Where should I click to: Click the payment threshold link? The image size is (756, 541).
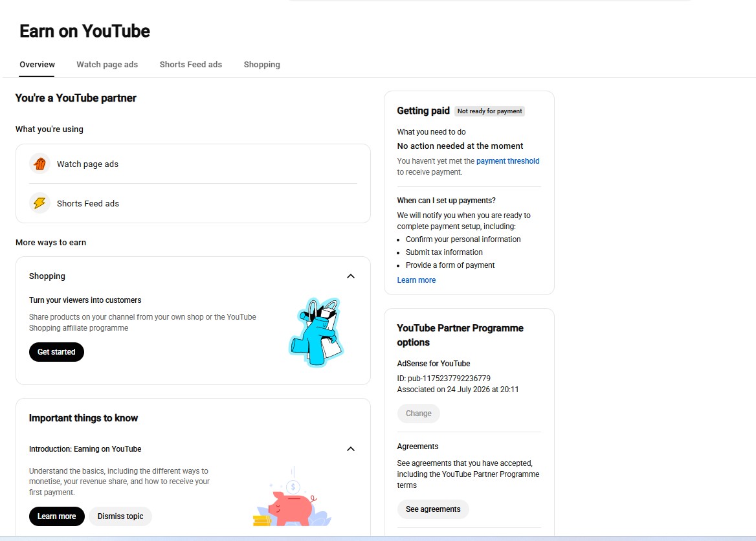tap(507, 161)
